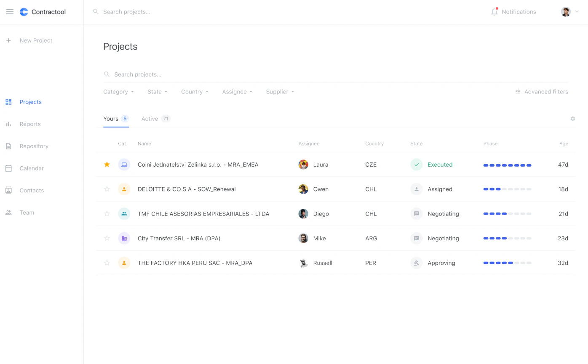Open the Calendar from the sidebar
588x364 pixels.
pos(31,168)
